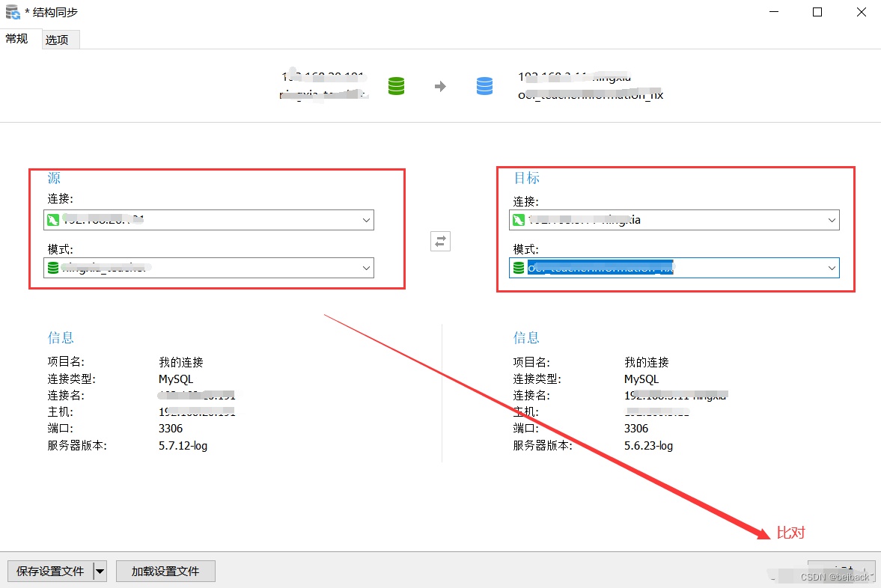
Task: Swap source and target with the exchange icon
Action: (440, 242)
